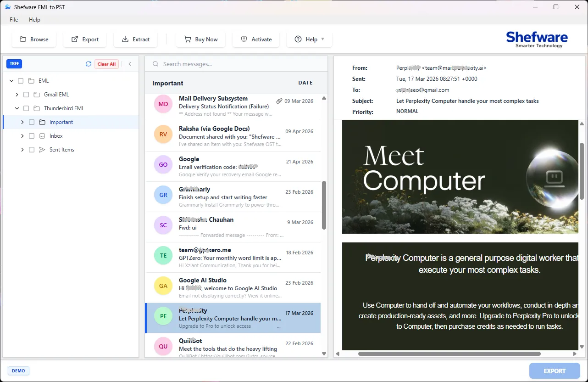Screen dimensions: 588x382
Task: Click the SC avatar for Chauhan email
Action: [163, 225]
